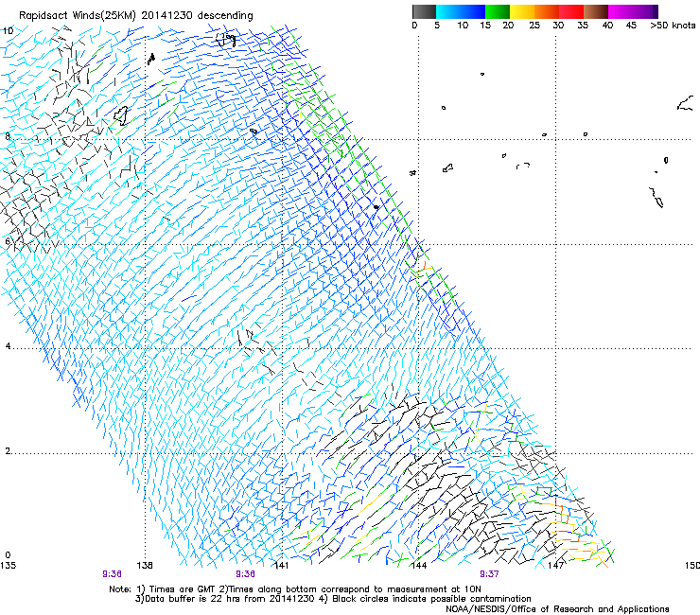The height and width of the screenshot is (615, 700).
Task: Click the 'NOAA/NESDIS/Office of Research and Applications' credit
Action: click(557, 609)
